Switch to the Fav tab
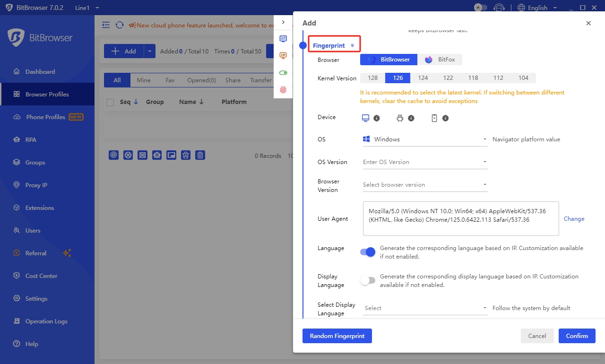Screen dimensions: 605x364 tap(170, 80)
